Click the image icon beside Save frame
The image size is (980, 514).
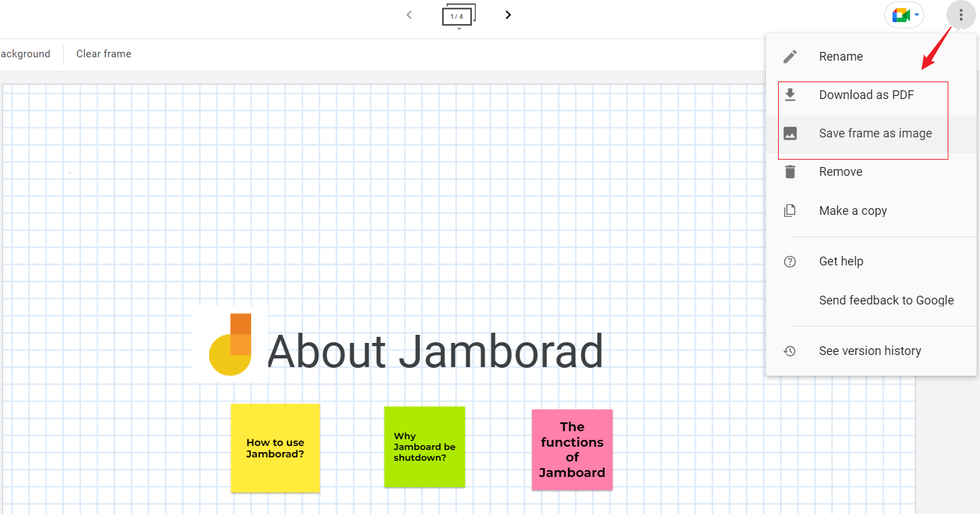click(x=790, y=133)
